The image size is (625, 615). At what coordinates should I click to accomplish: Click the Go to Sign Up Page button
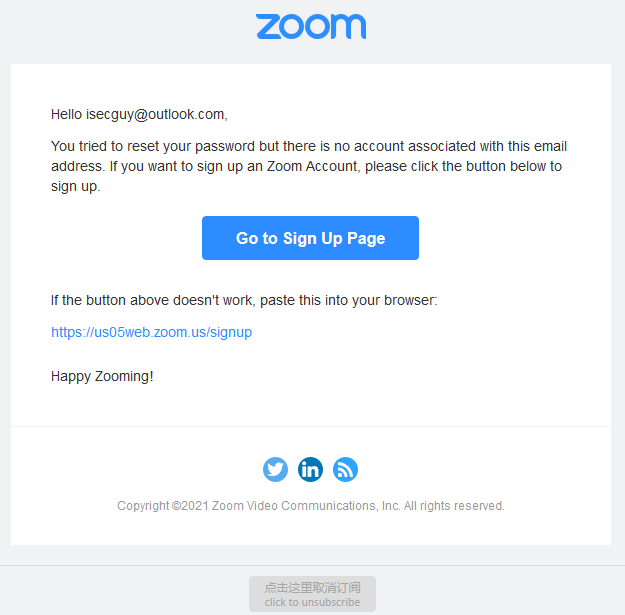pos(310,238)
